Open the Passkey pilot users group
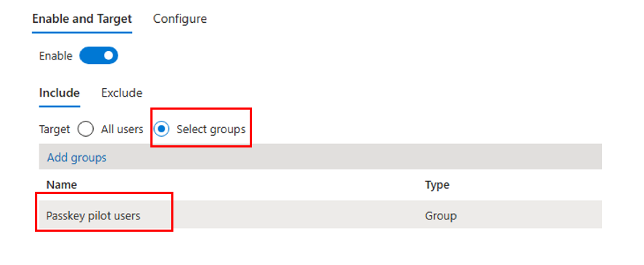Image resolution: width=644 pixels, height=265 pixels. pyautogui.click(x=93, y=216)
